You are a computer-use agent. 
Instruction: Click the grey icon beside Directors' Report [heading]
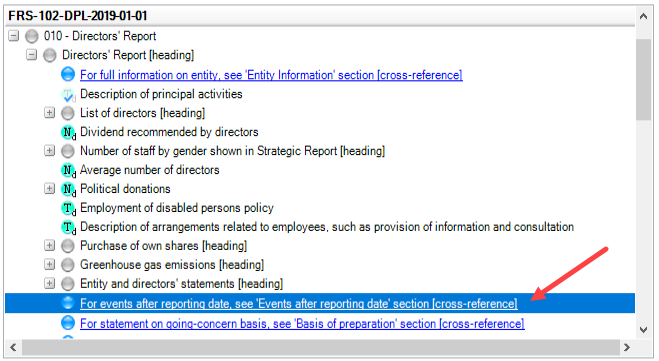point(50,55)
